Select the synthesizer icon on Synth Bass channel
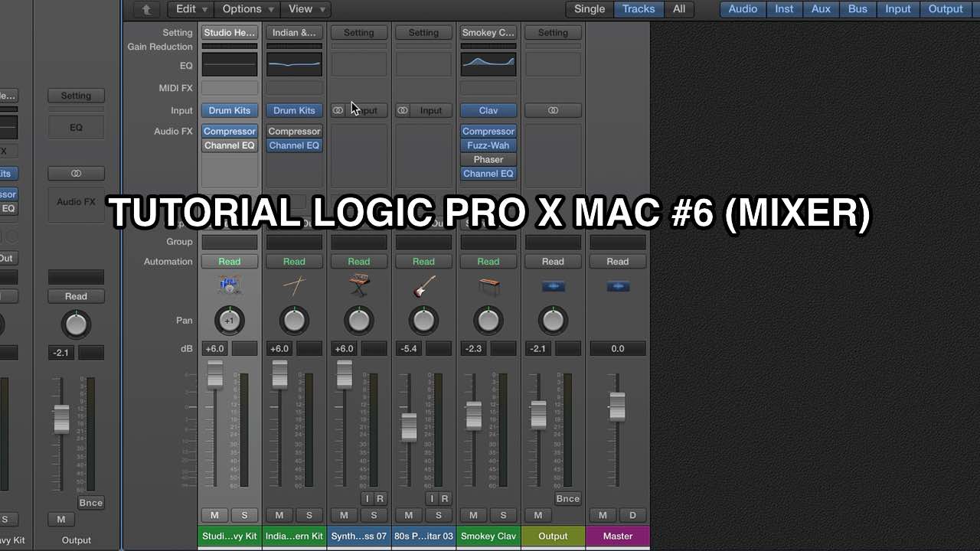 tap(358, 284)
